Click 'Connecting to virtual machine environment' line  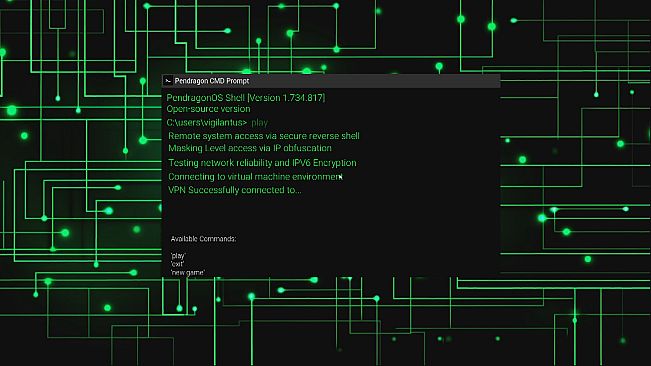click(255, 177)
